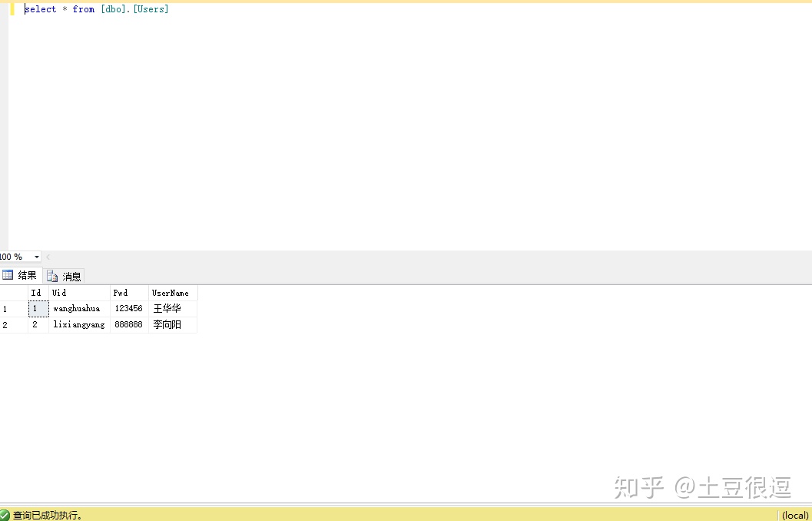Select the Id cell in row 1
Viewport: 812px width, 521px height.
[38, 309]
